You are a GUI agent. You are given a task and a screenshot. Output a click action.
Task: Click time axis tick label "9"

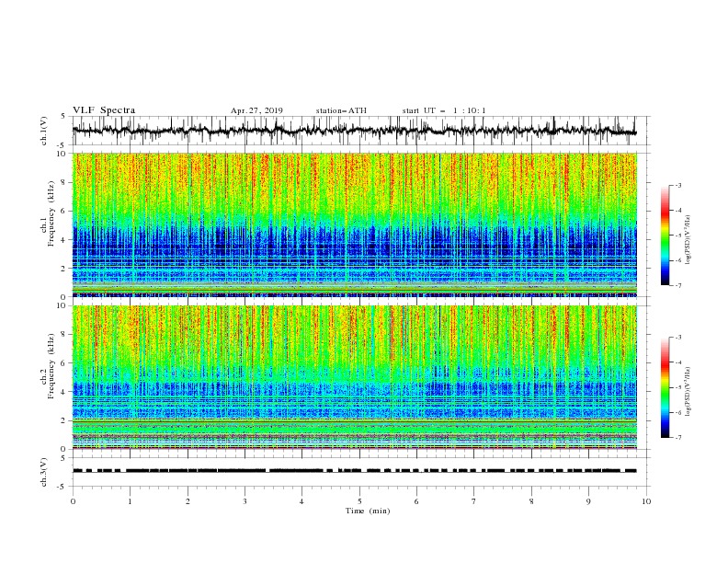click(588, 501)
